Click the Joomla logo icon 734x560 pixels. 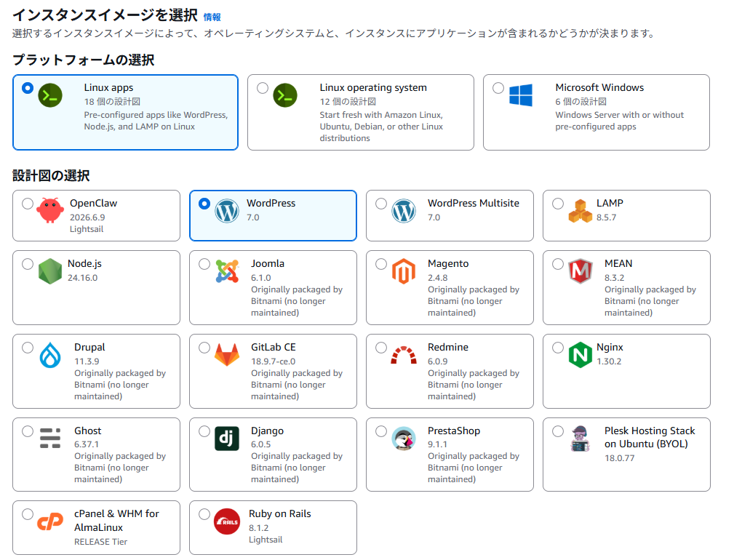(227, 271)
